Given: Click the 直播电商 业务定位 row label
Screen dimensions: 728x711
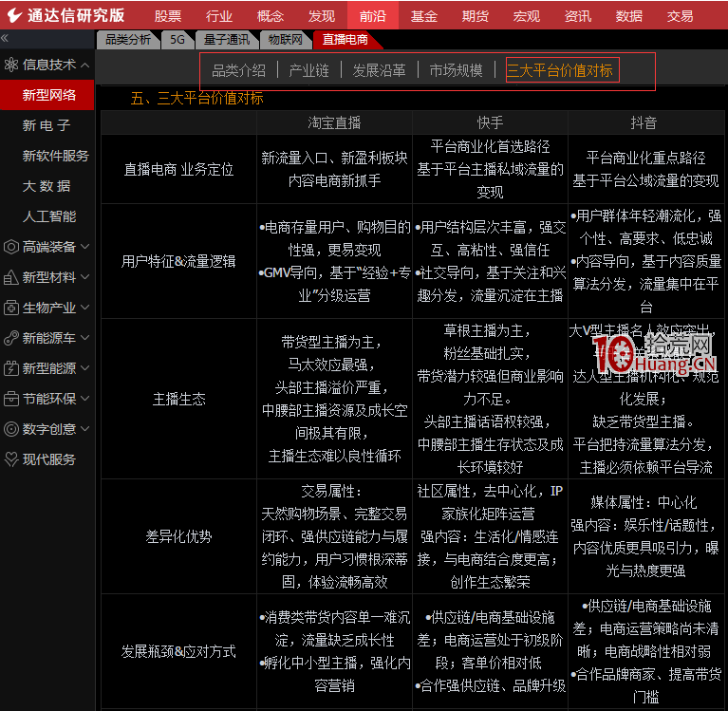Looking at the screenshot, I should pyautogui.click(x=178, y=170).
